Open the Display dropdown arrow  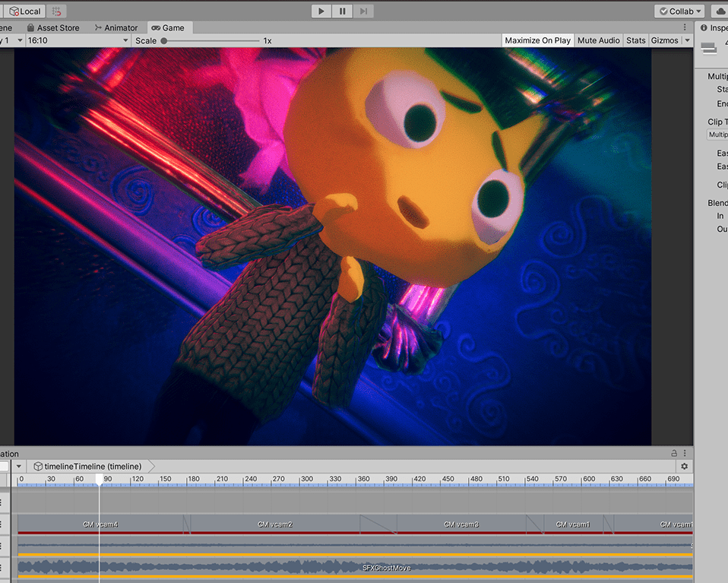[x=20, y=40]
